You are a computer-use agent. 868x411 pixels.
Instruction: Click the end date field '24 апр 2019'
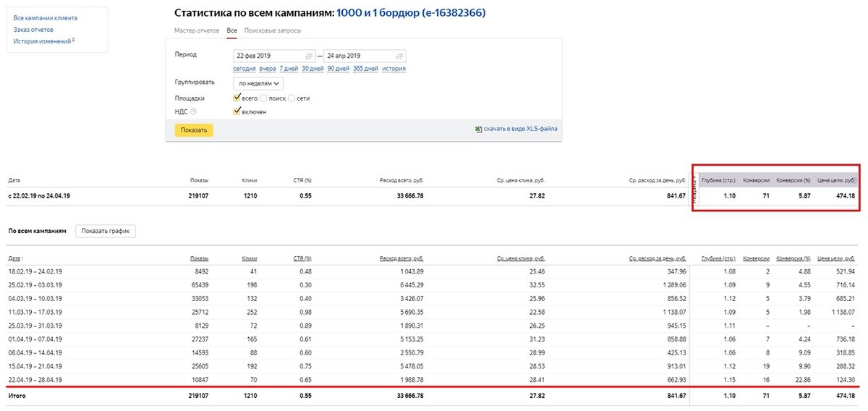[365, 56]
